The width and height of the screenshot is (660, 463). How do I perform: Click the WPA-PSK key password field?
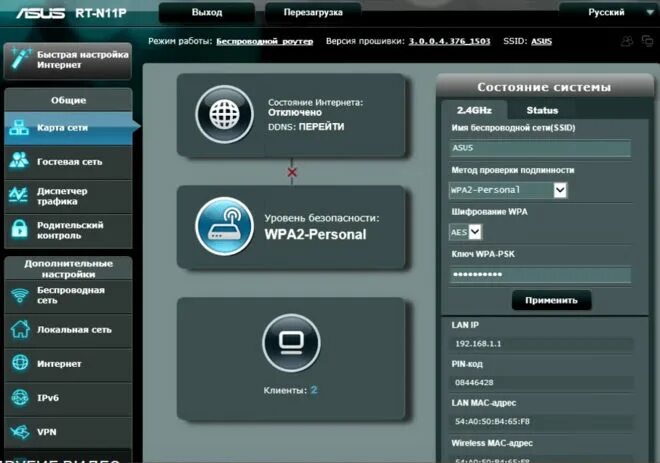(540, 275)
